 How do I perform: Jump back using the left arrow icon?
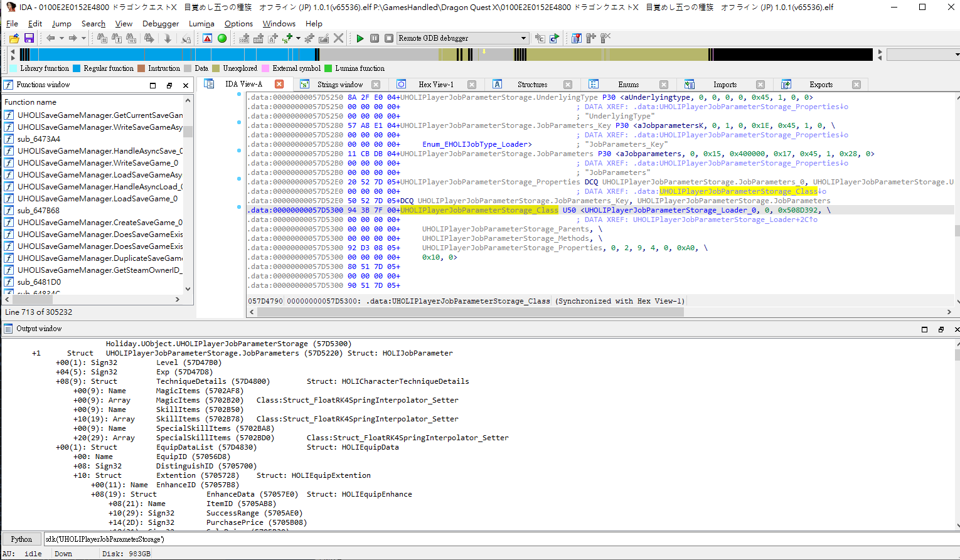pos(51,38)
